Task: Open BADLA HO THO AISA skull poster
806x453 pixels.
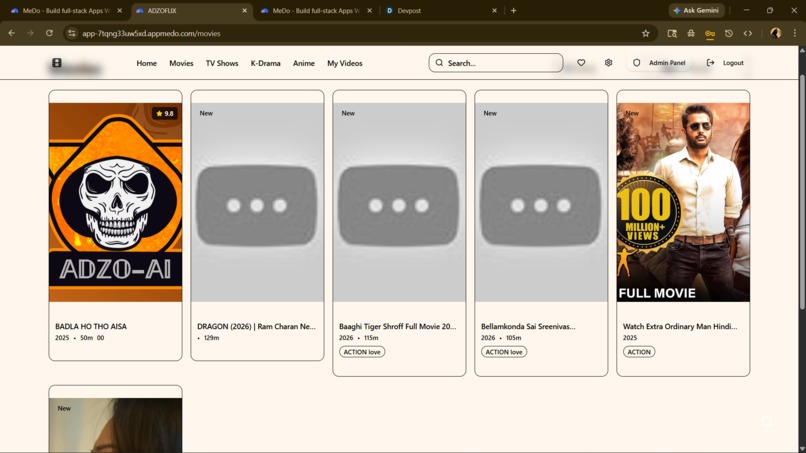Action: pyautogui.click(x=116, y=202)
